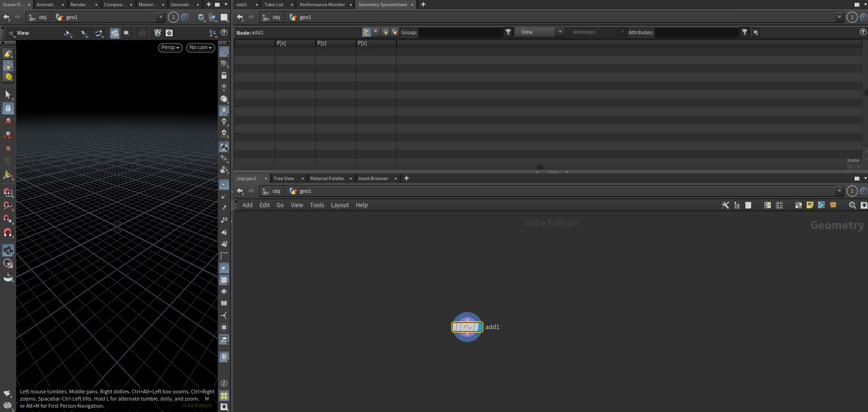Screen dimensions: 868x412
Task: Add new pane tab beside Geometry Spreadsheet
Action: (x=423, y=4)
